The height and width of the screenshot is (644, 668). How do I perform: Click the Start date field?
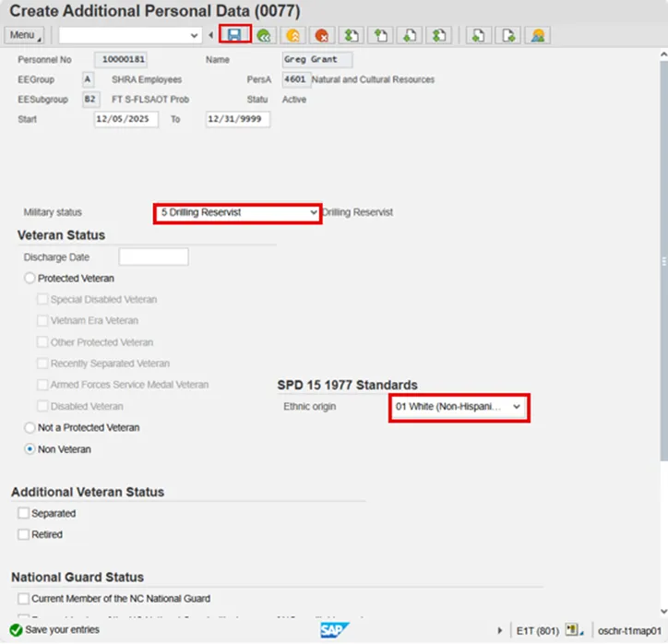(x=126, y=119)
